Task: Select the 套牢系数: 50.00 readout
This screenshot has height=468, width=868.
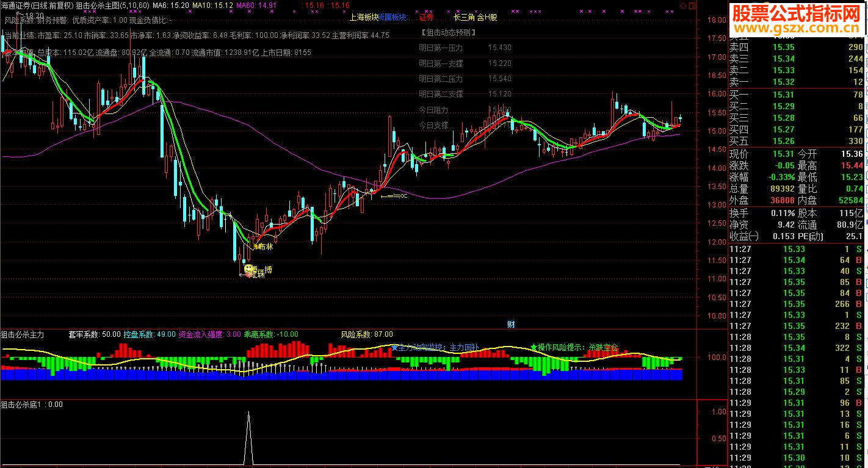Action: tap(94, 334)
